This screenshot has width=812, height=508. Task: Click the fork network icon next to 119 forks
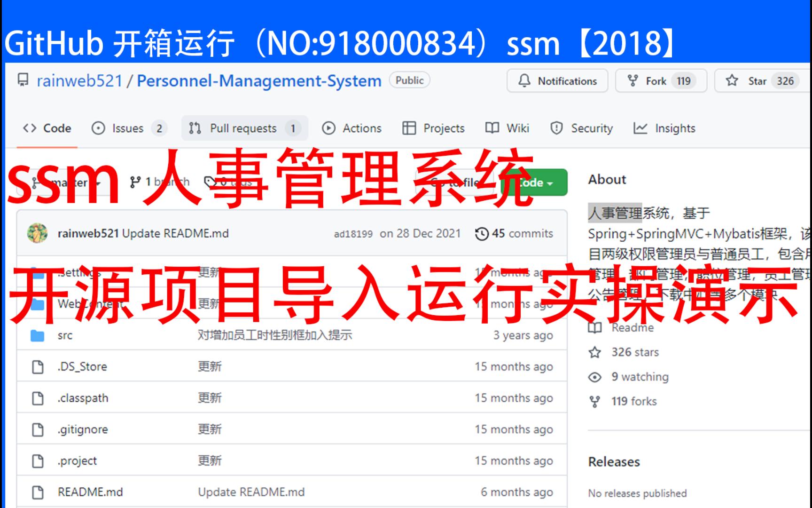pos(595,401)
